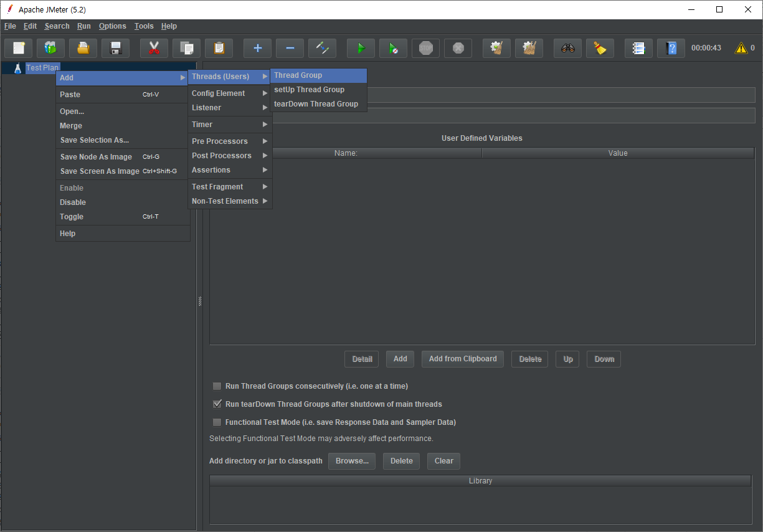Click the Stop test icon
Viewport: 763px width, 532px height.
(426, 48)
